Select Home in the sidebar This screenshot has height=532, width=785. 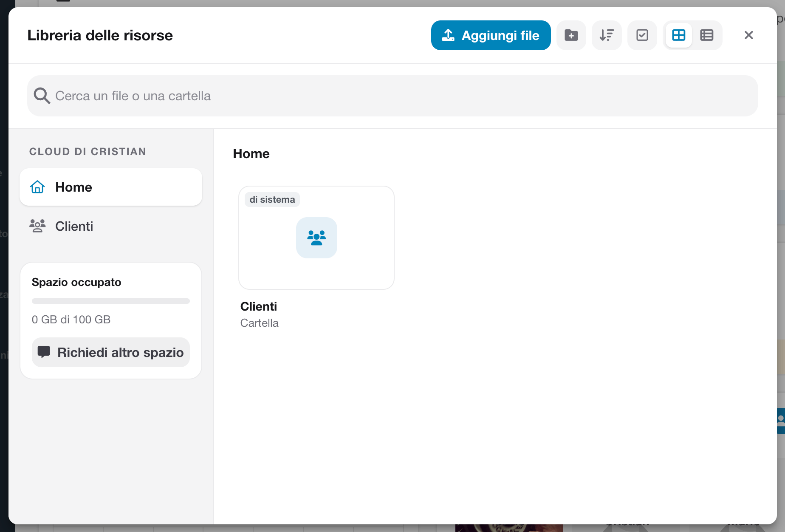[x=111, y=187]
